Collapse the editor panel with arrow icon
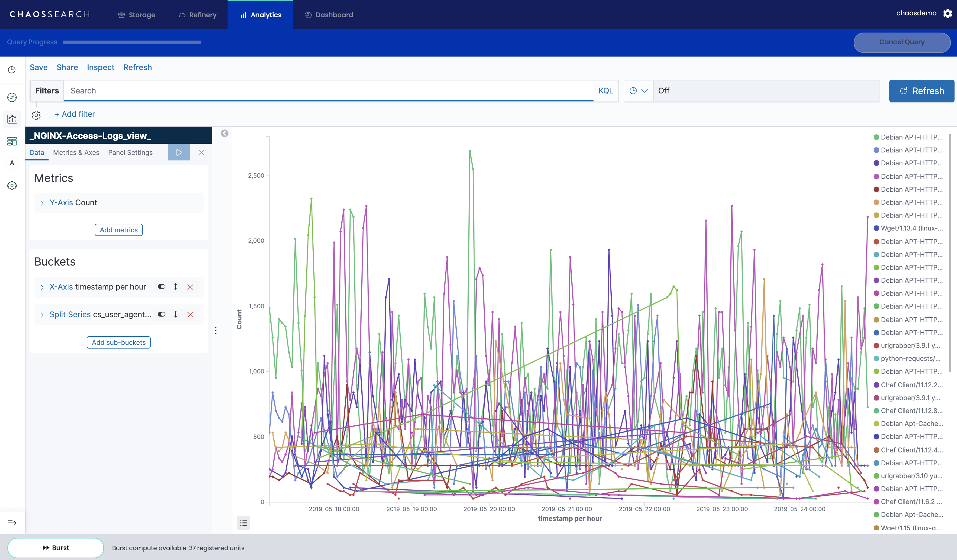The image size is (957, 560). pos(224,133)
